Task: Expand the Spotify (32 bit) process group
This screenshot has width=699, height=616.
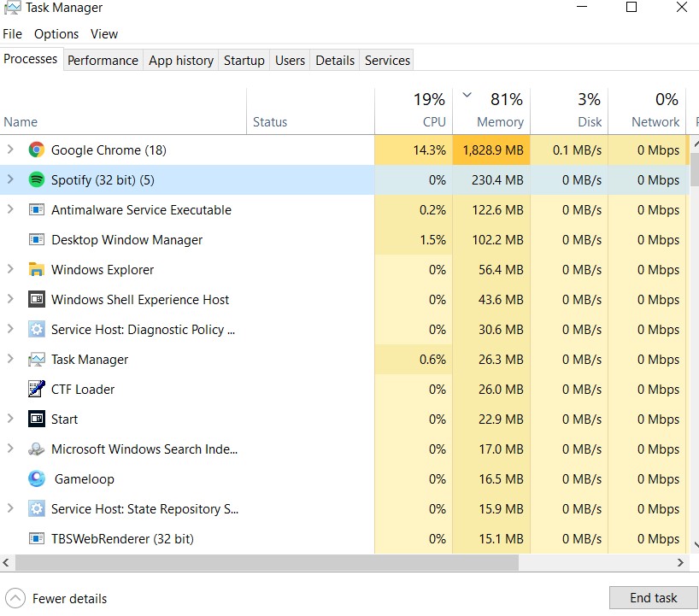Action: [10, 179]
